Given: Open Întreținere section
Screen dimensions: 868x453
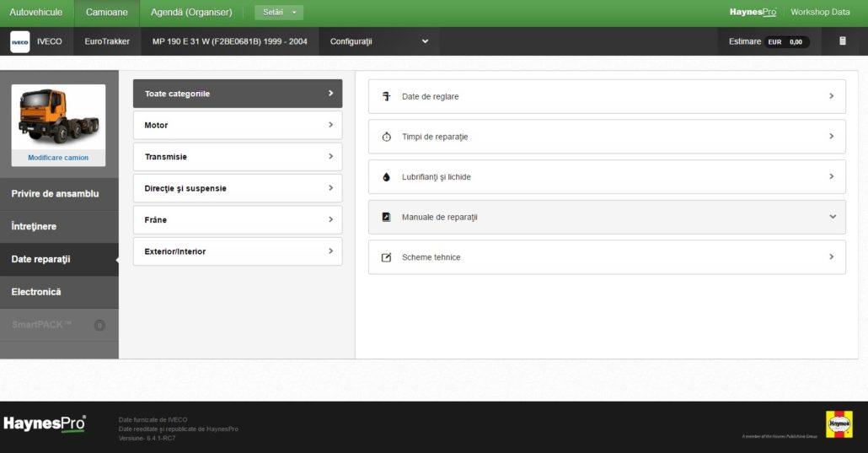Looking at the screenshot, I should [59, 226].
